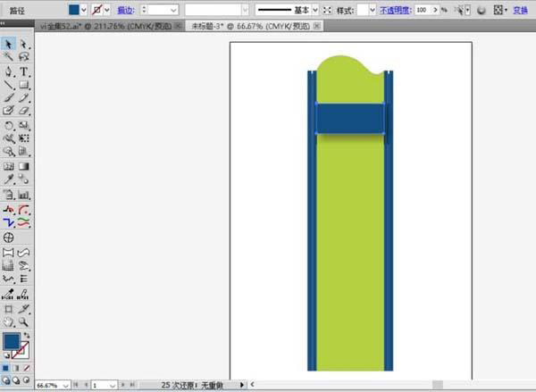Switch to Color fill mode button

(4, 367)
